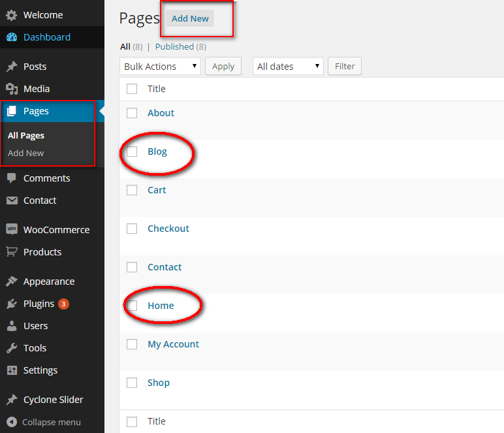
Task: Click the Media library icon
Action: [12, 89]
